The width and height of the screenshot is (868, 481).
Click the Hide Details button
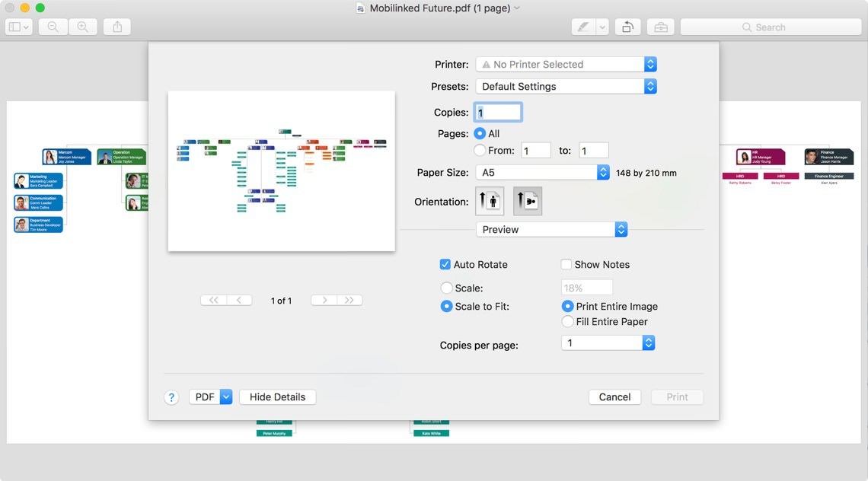point(277,397)
